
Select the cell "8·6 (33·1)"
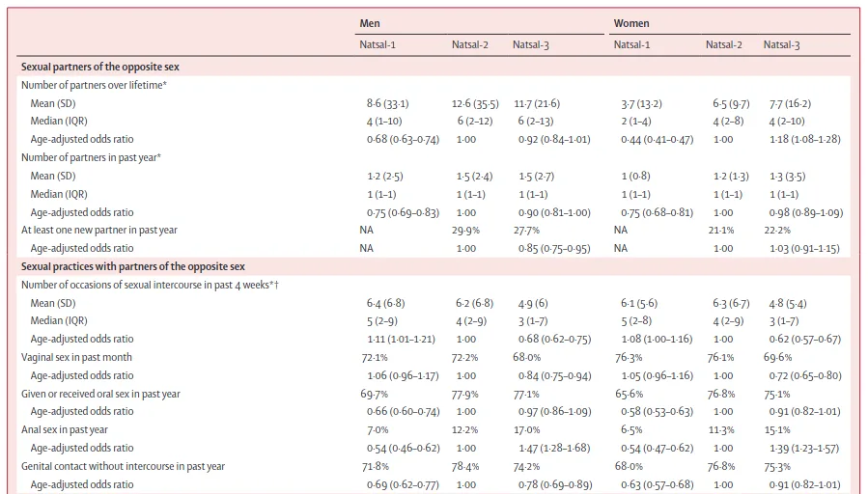tap(387, 103)
